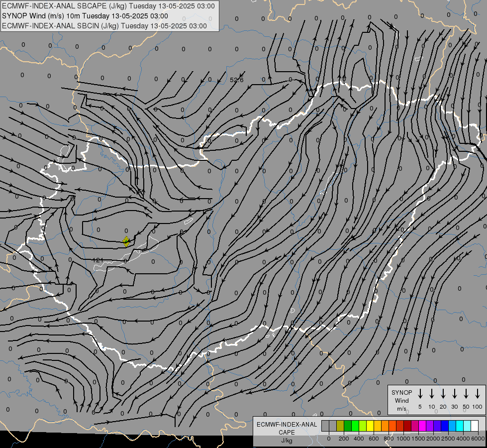The height and width of the screenshot is (448, 487).
Task: Pick the white CAPE swatch near 6000
Action: [x=475, y=426]
